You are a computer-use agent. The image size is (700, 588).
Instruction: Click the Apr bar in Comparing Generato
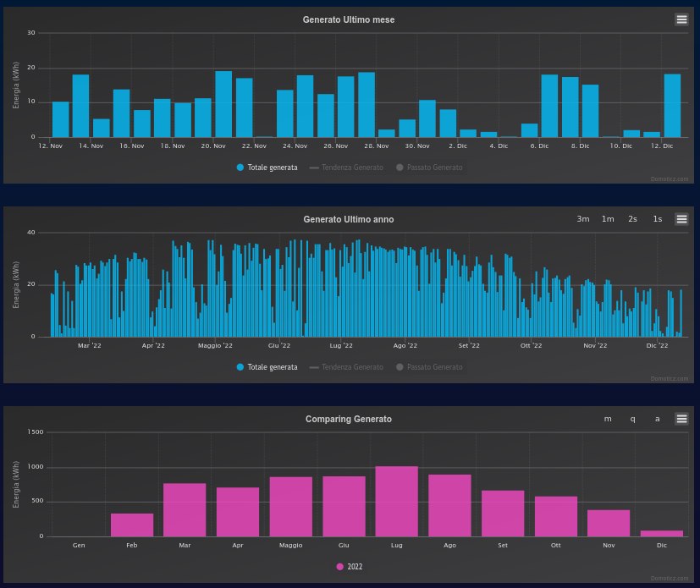[238, 512]
